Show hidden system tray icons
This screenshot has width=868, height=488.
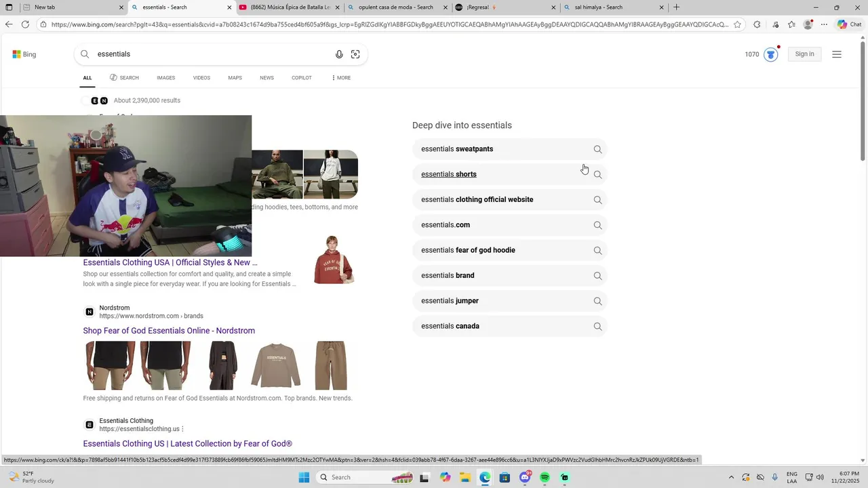click(731, 477)
